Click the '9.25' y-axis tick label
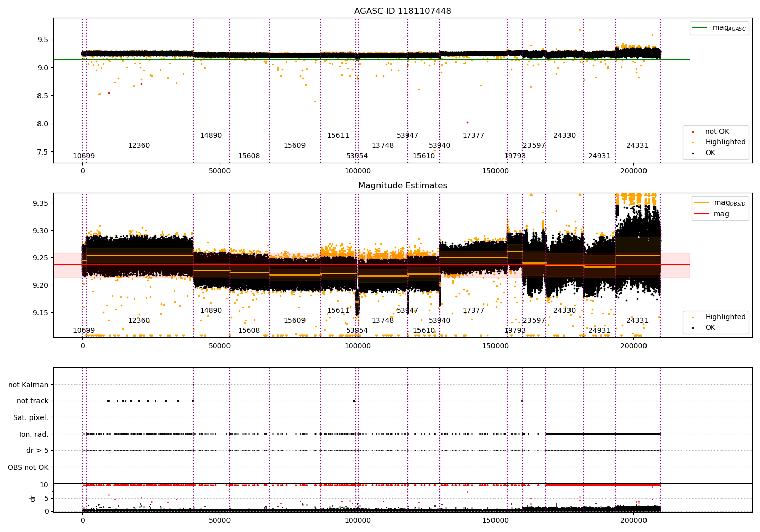 point(41,258)
